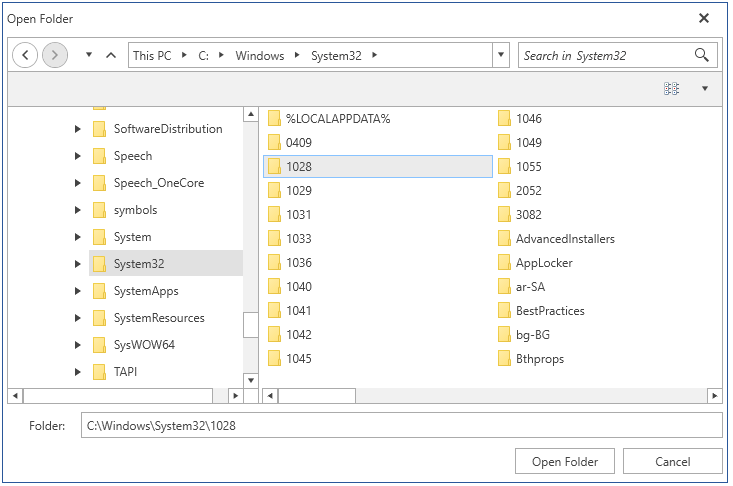This screenshot has width=733, height=486.
Task: Click tree scrollbar down arrow
Action: pos(251,380)
